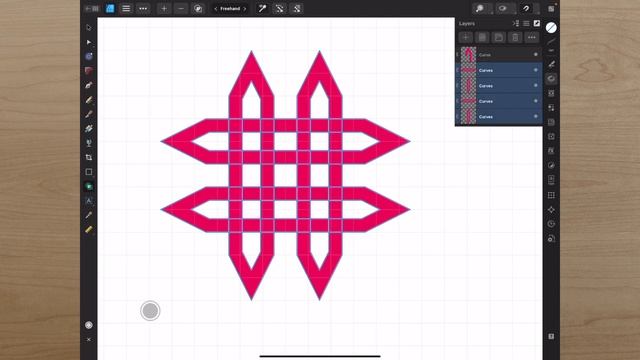640x360 pixels.
Task: Click the magic wand icon in toolbar
Action: (x=262, y=9)
